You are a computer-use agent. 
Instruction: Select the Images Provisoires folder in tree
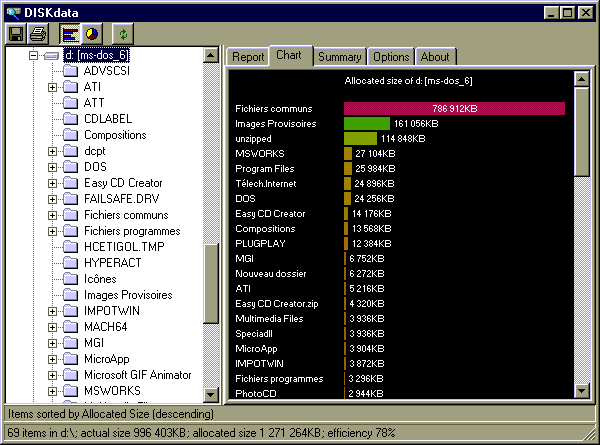(x=127, y=295)
